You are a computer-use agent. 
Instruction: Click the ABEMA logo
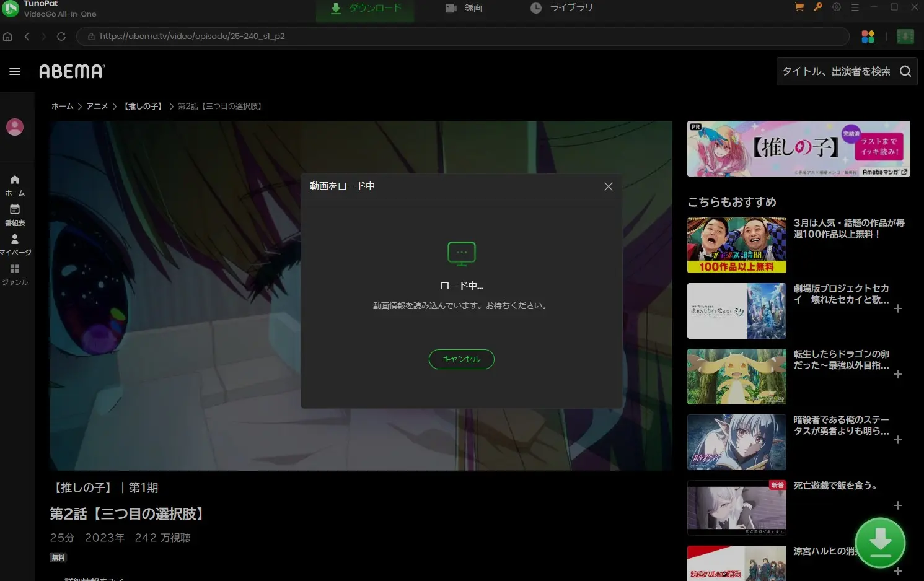coord(72,71)
